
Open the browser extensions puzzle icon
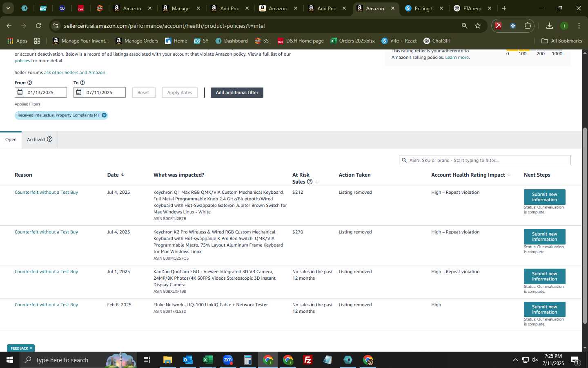click(528, 26)
